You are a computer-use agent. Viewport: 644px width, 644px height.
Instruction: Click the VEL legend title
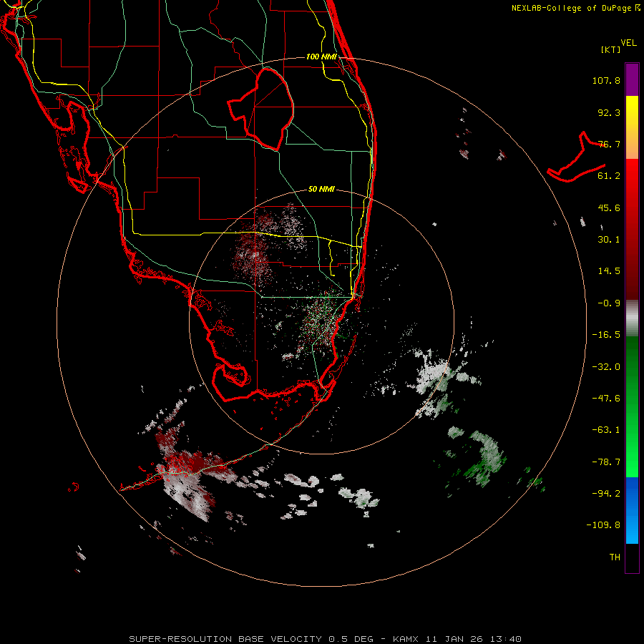coord(628,42)
